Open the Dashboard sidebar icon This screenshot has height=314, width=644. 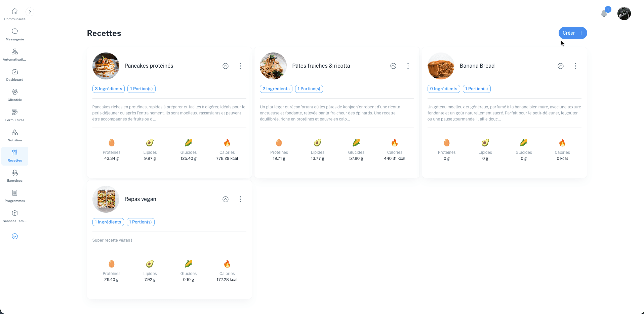tap(15, 75)
